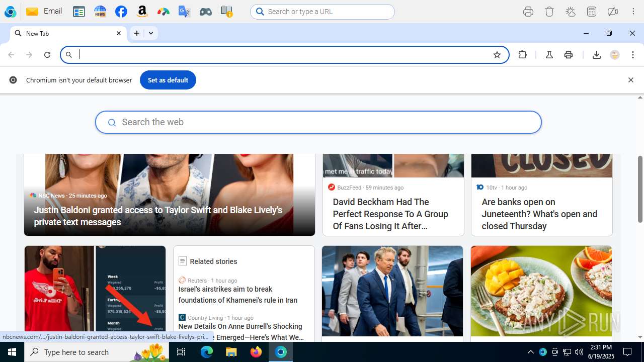Click the printer icon in the top bar
Screen dimensions: 644x362
[x=528, y=12]
